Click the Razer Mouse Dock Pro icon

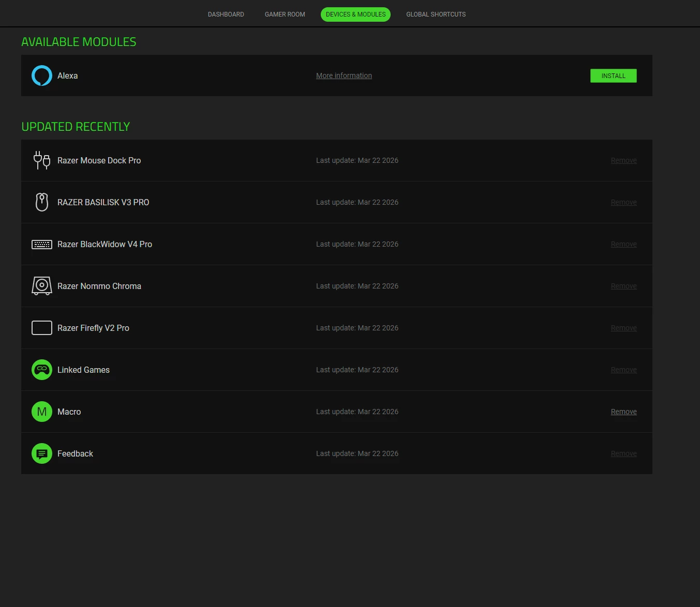coord(42,160)
